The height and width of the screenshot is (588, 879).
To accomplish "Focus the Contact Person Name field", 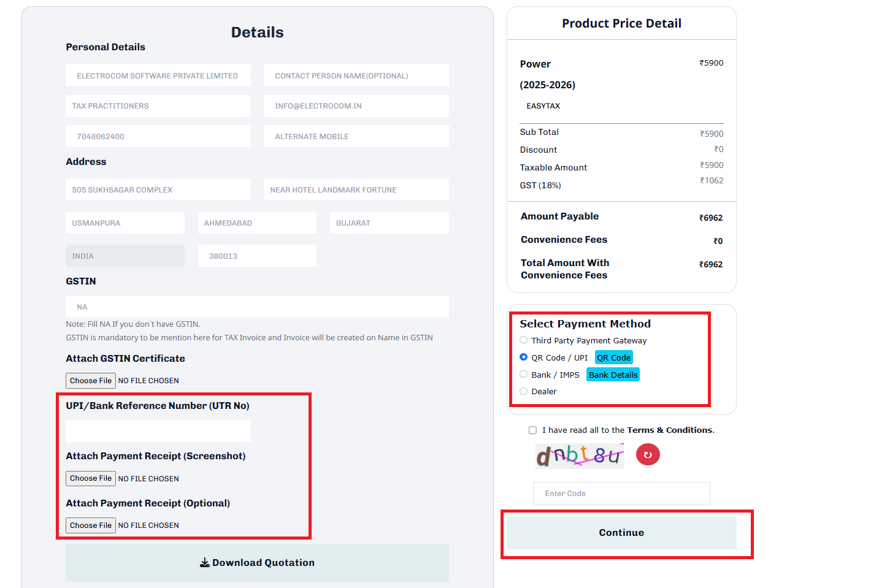I will click(356, 75).
